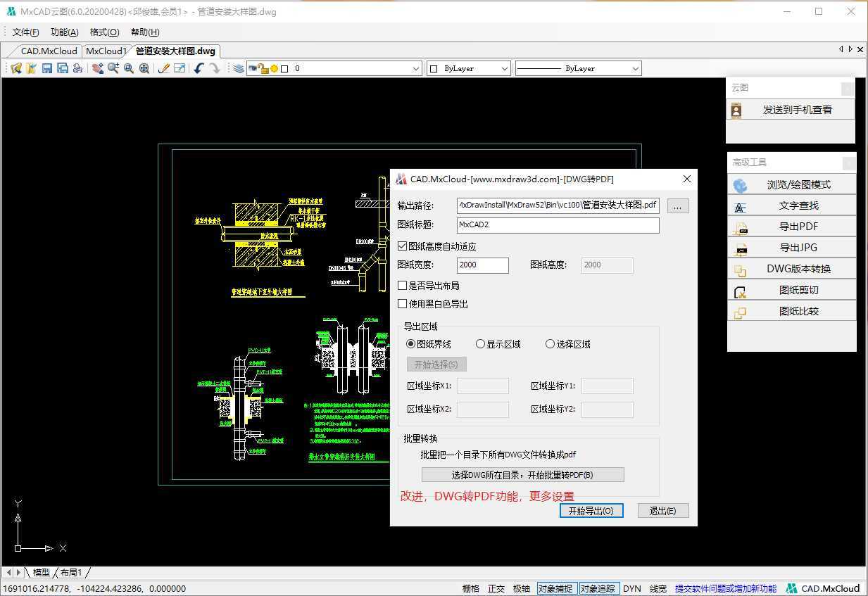Toggle 线宽 lineweight in status bar
The image size is (868, 596).
[x=658, y=588]
